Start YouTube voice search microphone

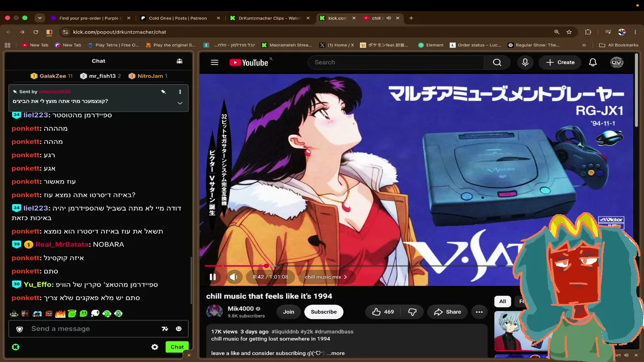coord(525,62)
